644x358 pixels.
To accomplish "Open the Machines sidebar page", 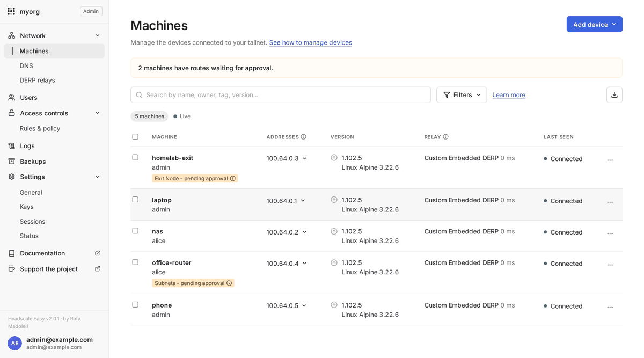I will click(54, 51).
